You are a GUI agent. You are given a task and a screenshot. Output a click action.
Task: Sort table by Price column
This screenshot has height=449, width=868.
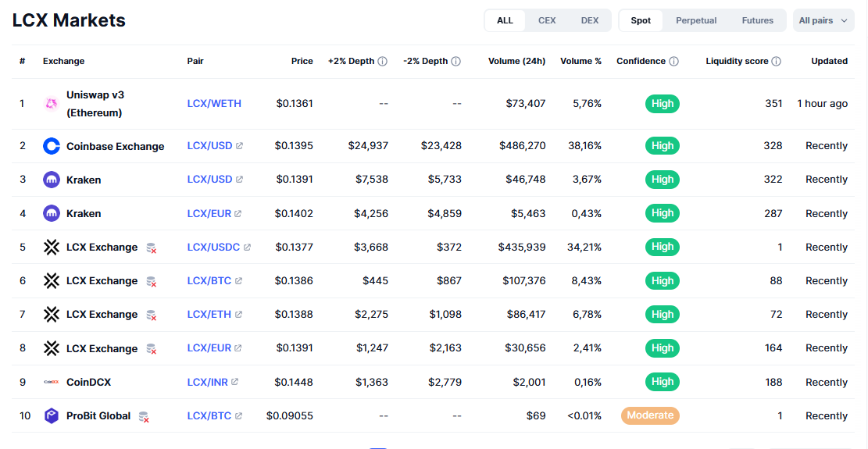(x=302, y=62)
